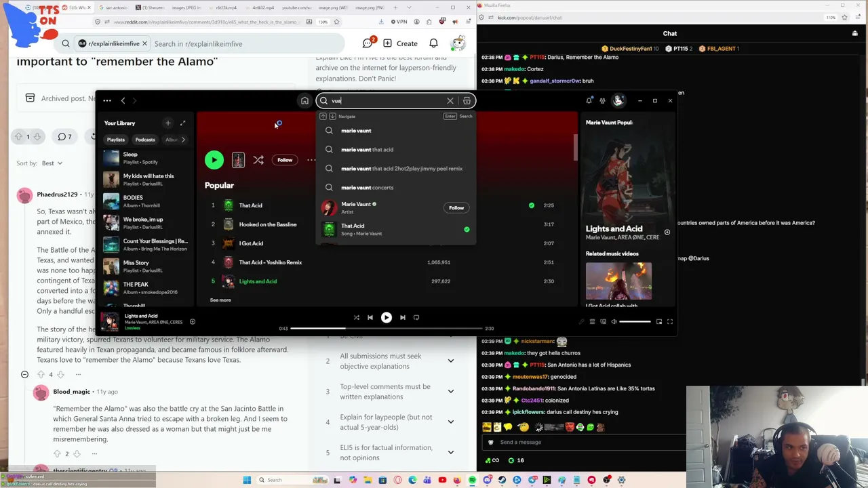Click the play button in player bar
Viewport: 868px width, 488px height.
(387, 317)
